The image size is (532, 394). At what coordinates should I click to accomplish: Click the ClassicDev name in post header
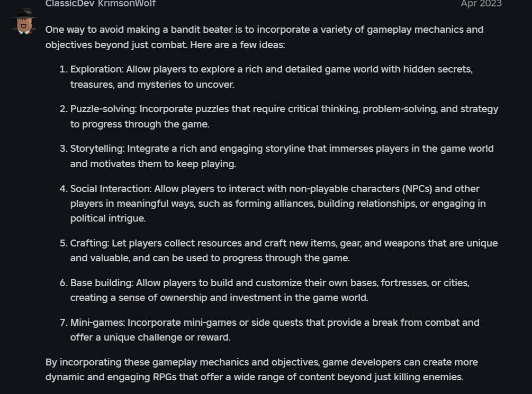point(69,4)
